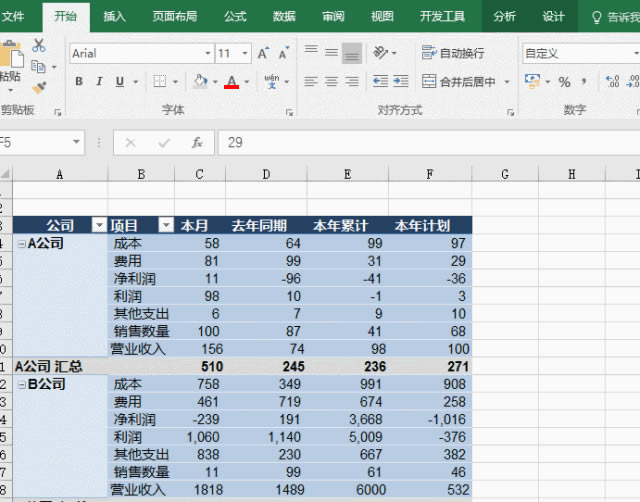640x502 pixels.
Task: Click the 合并后居中 merge button
Action: [x=459, y=82]
